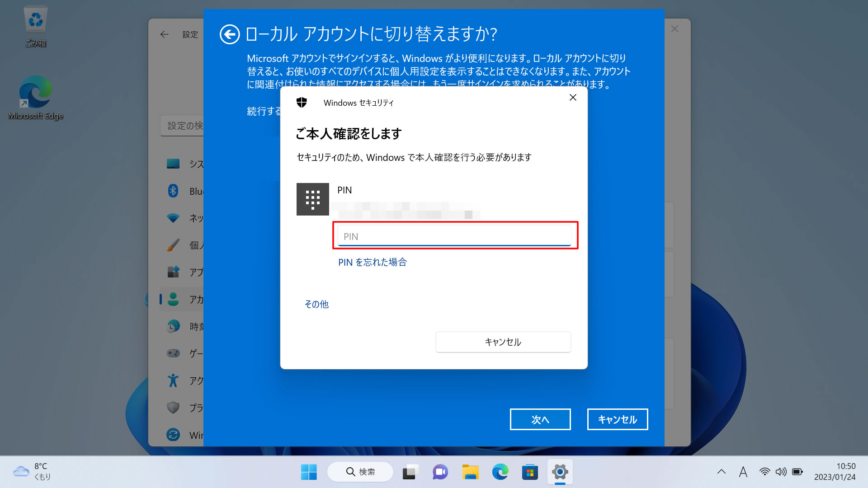Cancel the Windows Security dialog with キャンセル
The width and height of the screenshot is (868, 488).
tap(503, 342)
